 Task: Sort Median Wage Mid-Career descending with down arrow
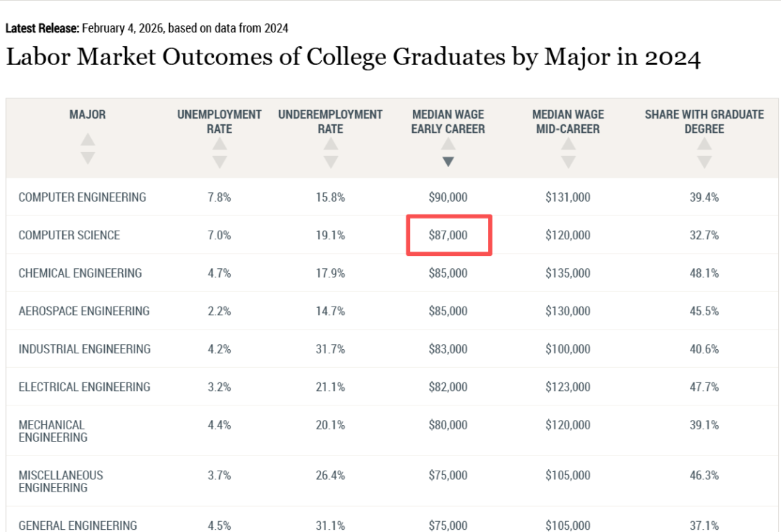point(568,162)
